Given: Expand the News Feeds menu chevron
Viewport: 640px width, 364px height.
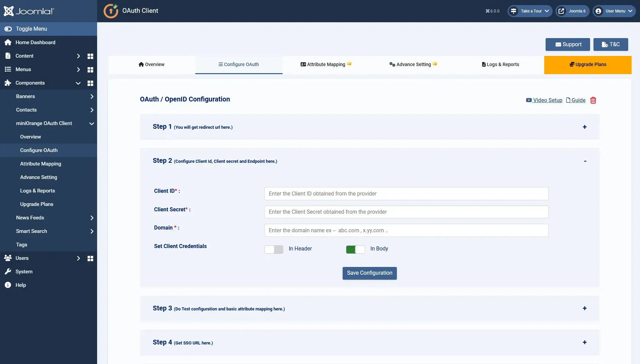Looking at the screenshot, I should click(91, 218).
